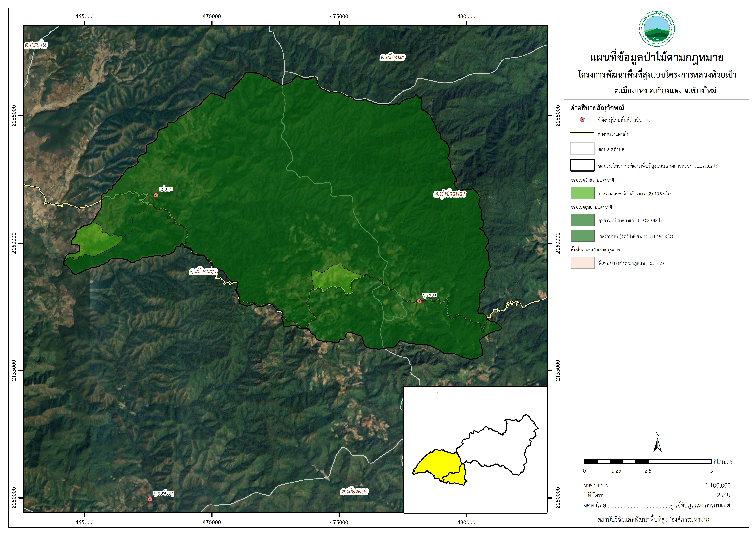
Task: Click the green อุทยานแห่งชาติผาแดง swatch
Action: (x=582, y=220)
